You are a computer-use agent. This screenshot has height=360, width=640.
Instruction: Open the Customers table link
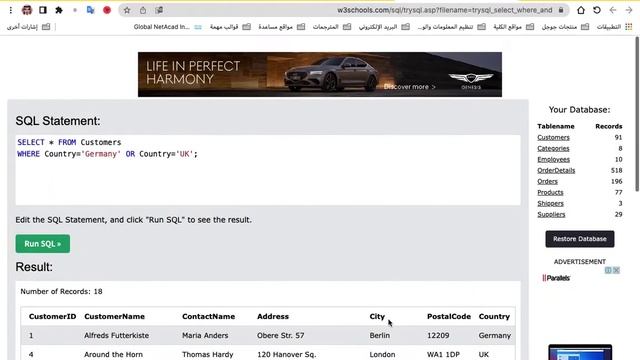point(553,138)
